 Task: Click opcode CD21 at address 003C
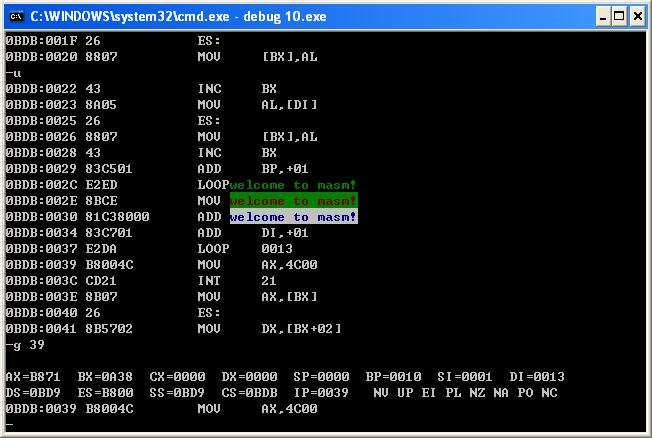tap(101, 281)
